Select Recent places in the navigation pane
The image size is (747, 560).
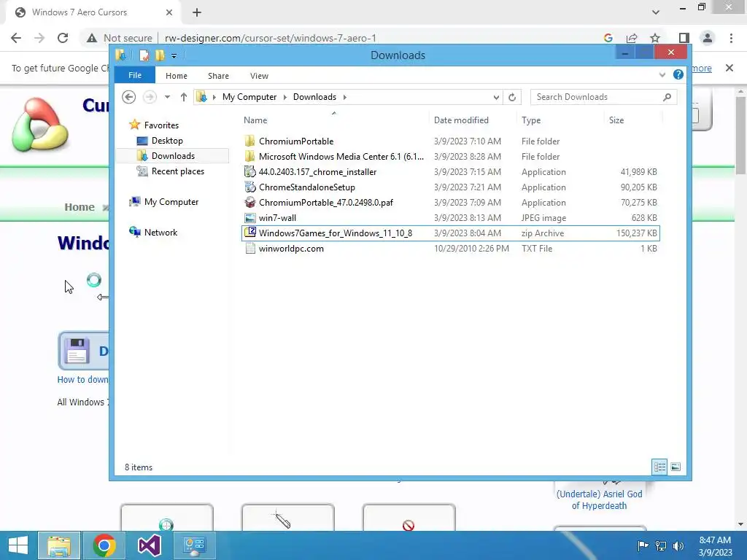click(177, 171)
